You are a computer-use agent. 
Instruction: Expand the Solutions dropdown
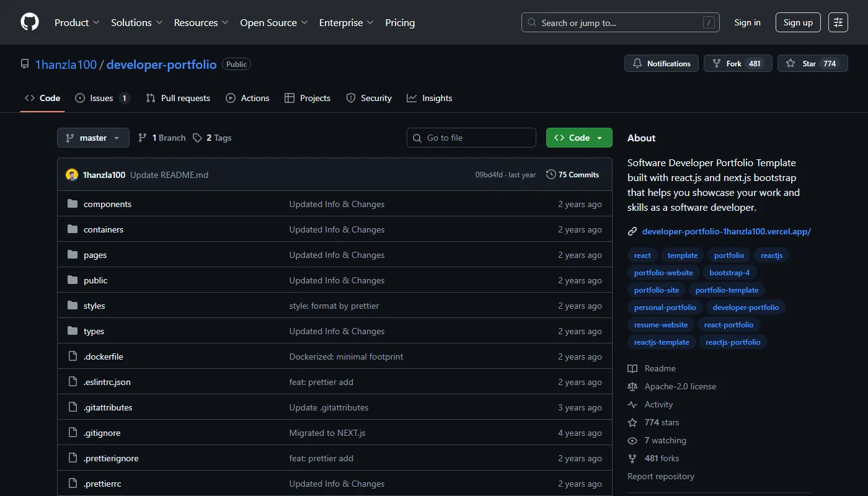136,22
